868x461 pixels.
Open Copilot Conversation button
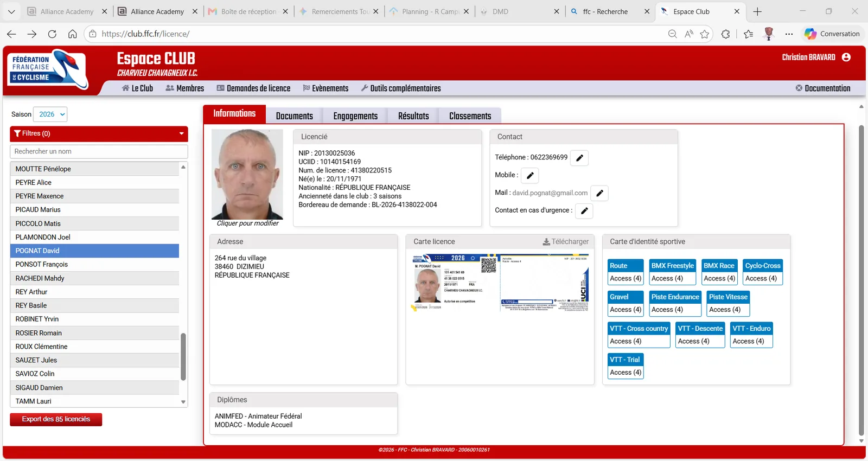coord(832,34)
